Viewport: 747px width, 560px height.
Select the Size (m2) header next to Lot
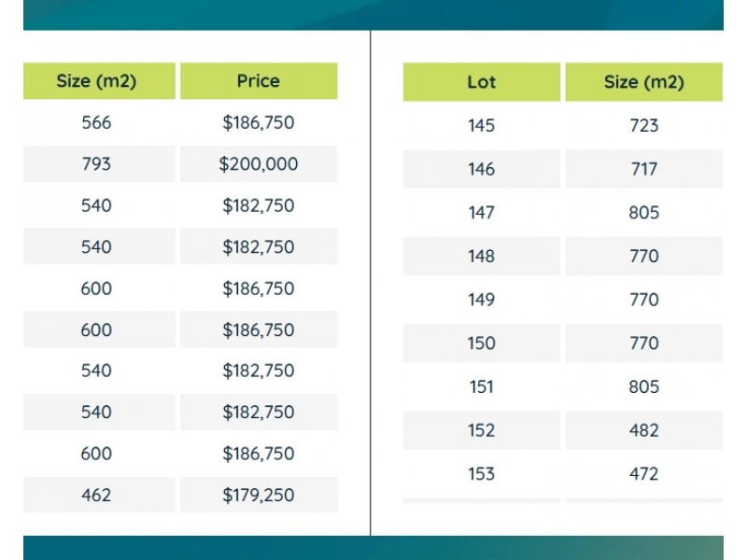(643, 82)
